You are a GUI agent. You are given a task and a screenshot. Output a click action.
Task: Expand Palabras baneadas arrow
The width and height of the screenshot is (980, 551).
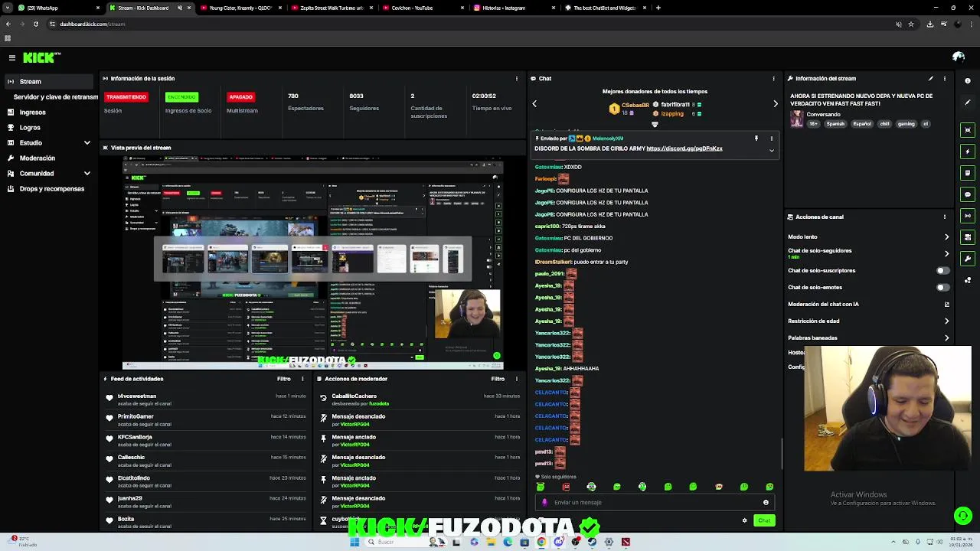tap(946, 337)
